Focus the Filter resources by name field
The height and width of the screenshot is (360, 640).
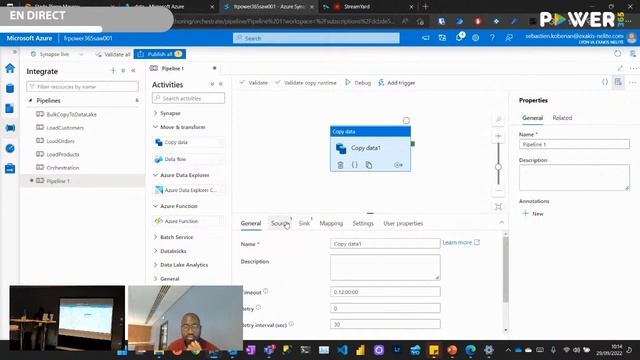[82, 87]
